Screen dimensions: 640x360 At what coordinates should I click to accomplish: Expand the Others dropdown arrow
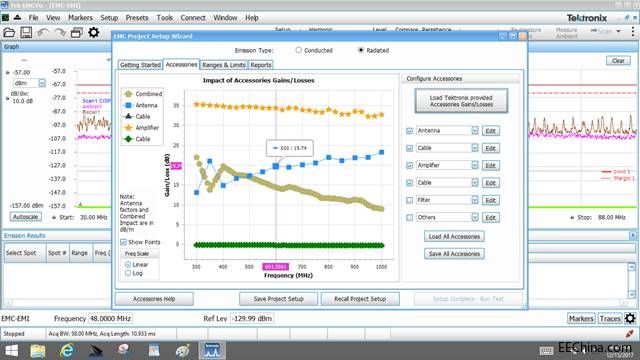point(475,218)
